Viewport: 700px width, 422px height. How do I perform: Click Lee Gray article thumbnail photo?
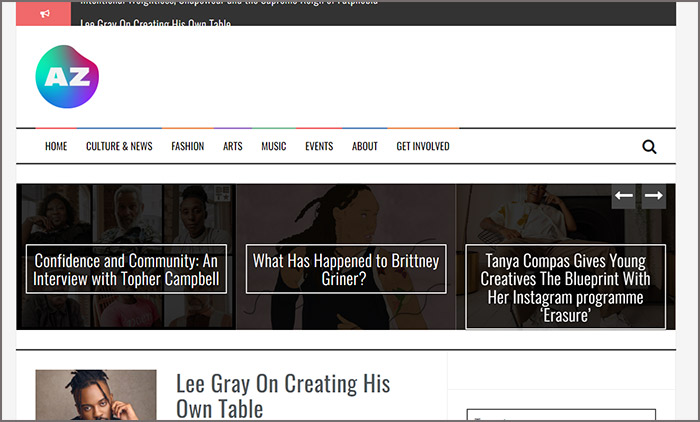pos(96,395)
